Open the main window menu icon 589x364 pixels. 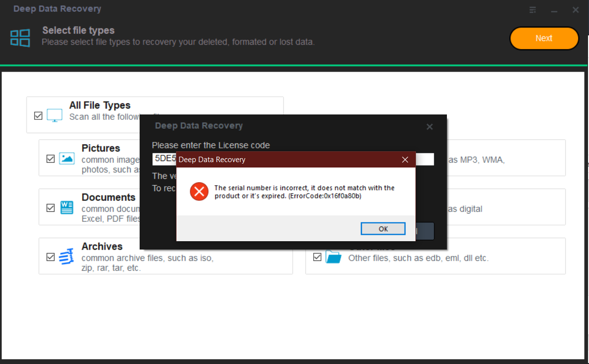pos(532,10)
